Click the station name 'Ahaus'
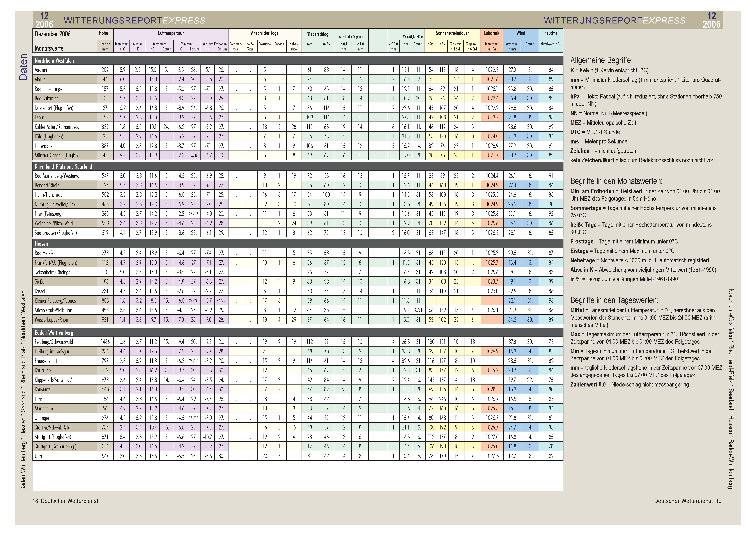This screenshot has width=756, height=535. click(x=40, y=79)
